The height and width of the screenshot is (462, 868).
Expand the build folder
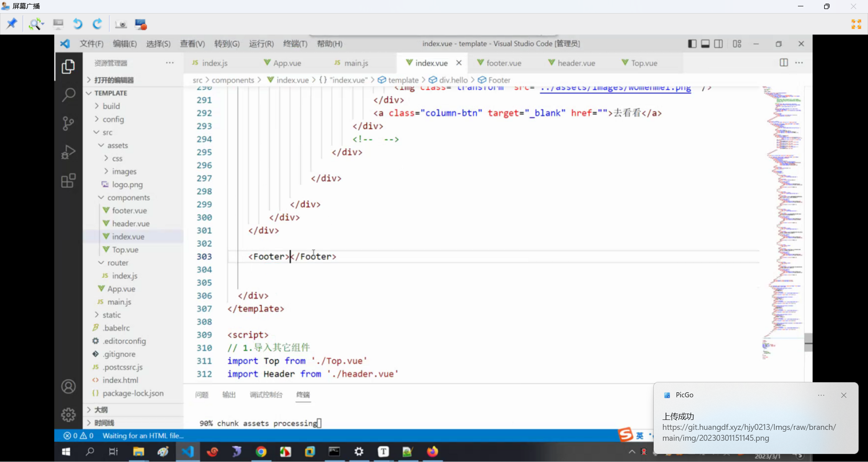click(111, 106)
